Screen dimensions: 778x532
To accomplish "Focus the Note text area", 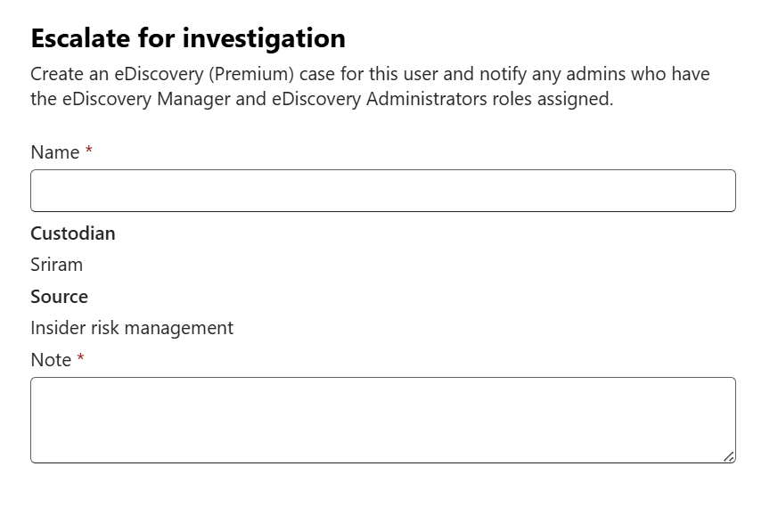I will [382, 420].
